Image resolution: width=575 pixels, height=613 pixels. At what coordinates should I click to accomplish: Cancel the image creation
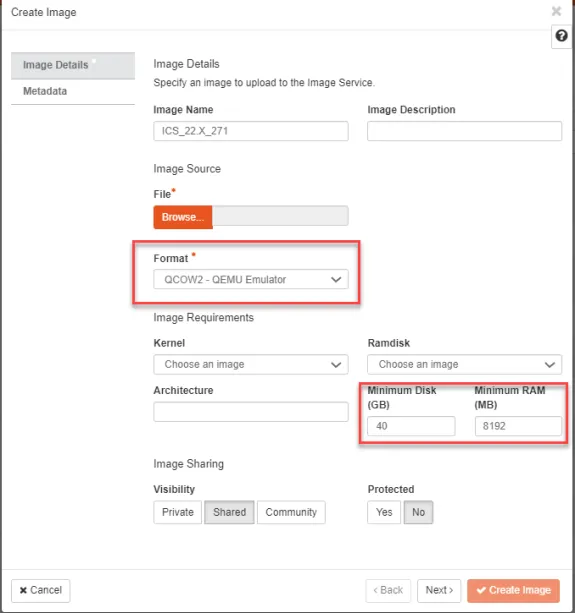point(41,590)
